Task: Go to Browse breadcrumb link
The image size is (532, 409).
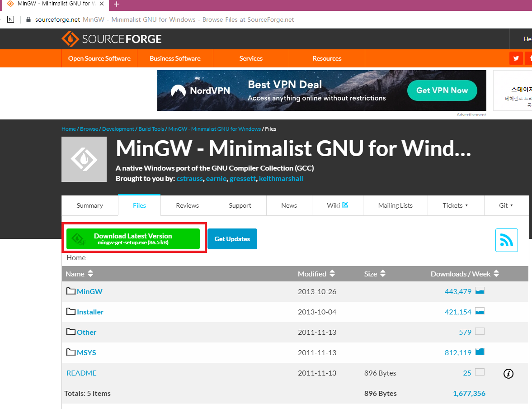Action: (x=89, y=129)
